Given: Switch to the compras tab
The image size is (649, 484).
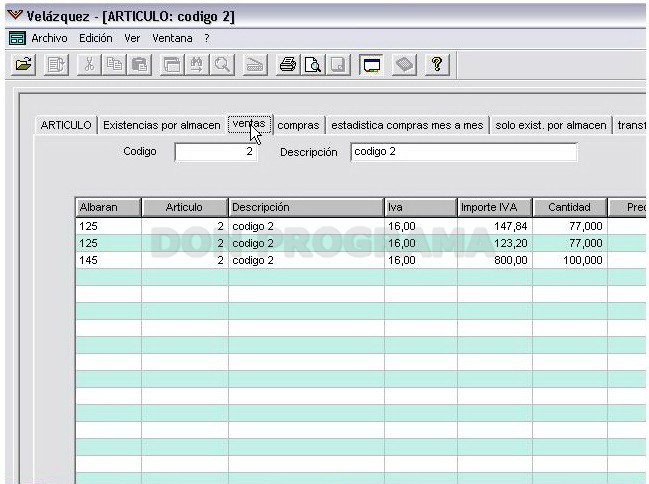Looking at the screenshot, I should pos(298,125).
